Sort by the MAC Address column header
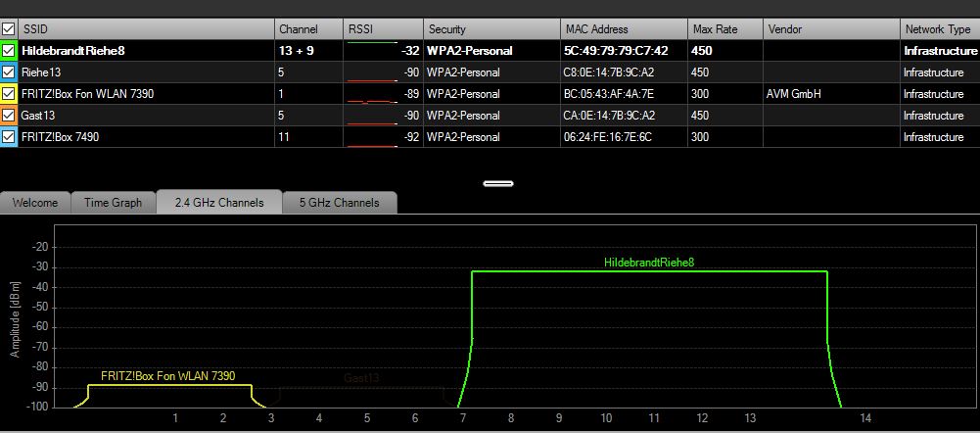The height and width of the screenshot is (433, 980). click(x=624, y=29)
